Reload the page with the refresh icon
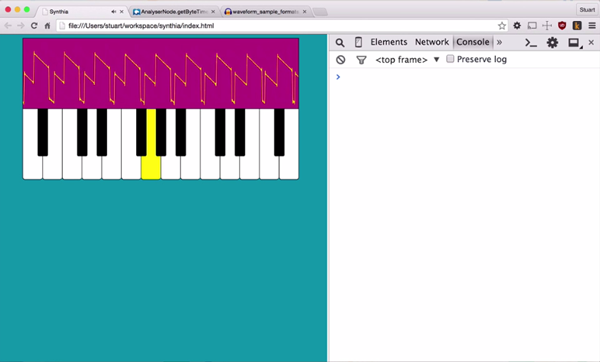The height and width of the screenshot is (362, 600). (34, 26)
